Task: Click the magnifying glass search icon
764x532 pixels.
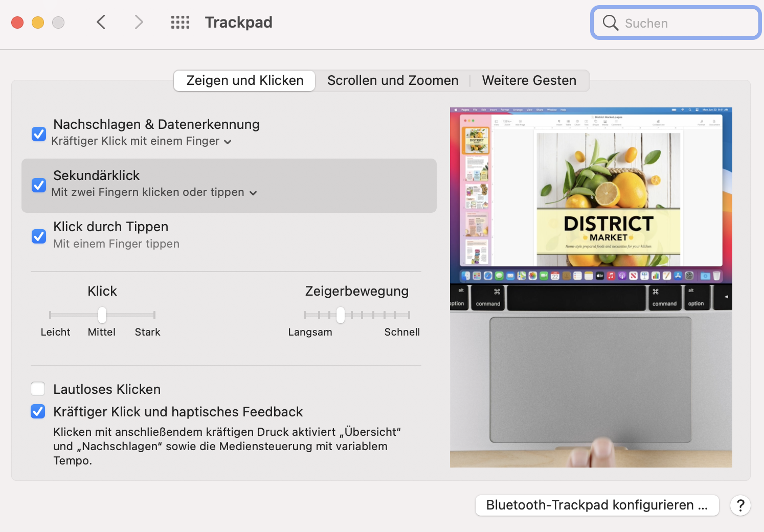Action: (610, 23)
